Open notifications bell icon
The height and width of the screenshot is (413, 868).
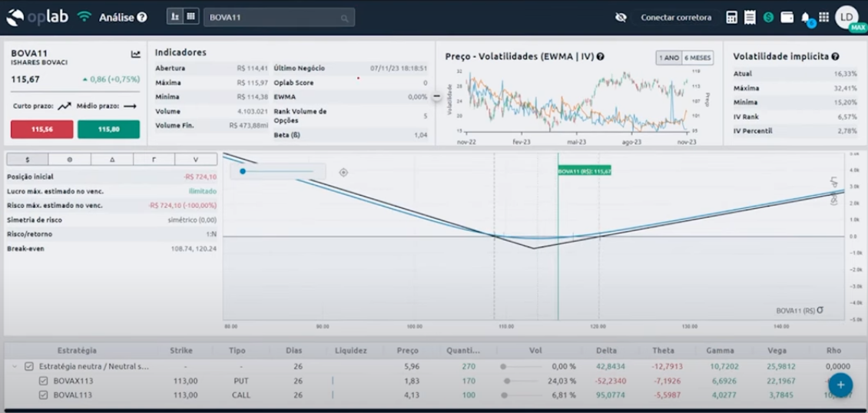coord(805,17)
